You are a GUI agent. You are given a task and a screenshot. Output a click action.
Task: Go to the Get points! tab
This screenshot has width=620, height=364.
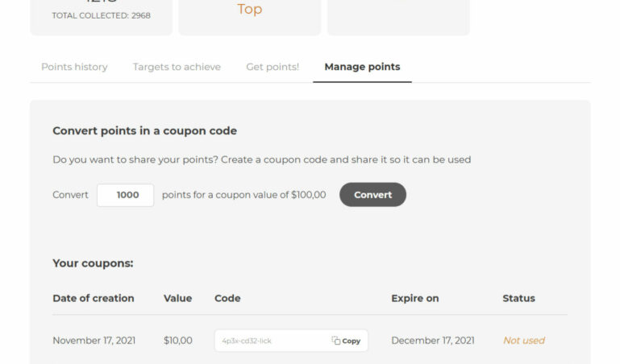pyautogui.click(x=273, y=67)
